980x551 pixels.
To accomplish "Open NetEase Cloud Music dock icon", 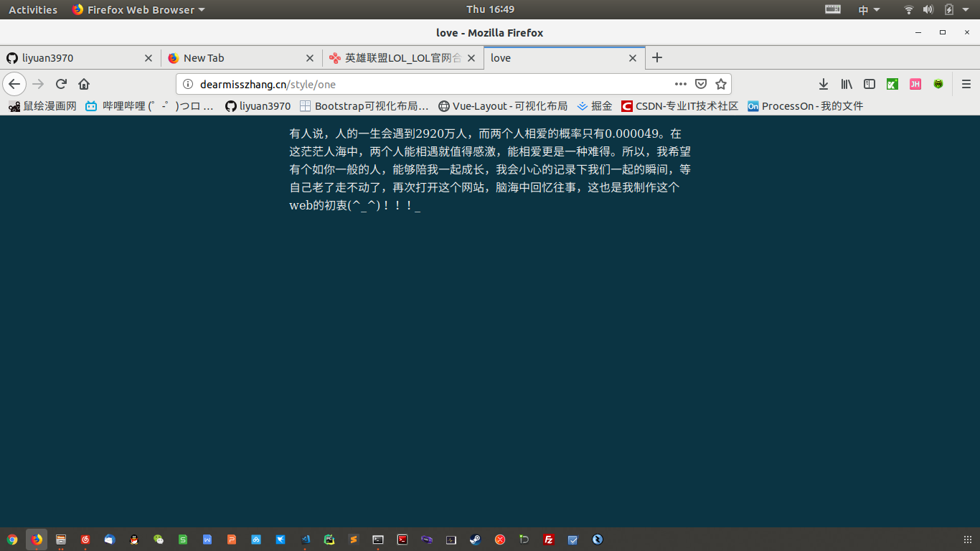I will click(x=85, y=540).
